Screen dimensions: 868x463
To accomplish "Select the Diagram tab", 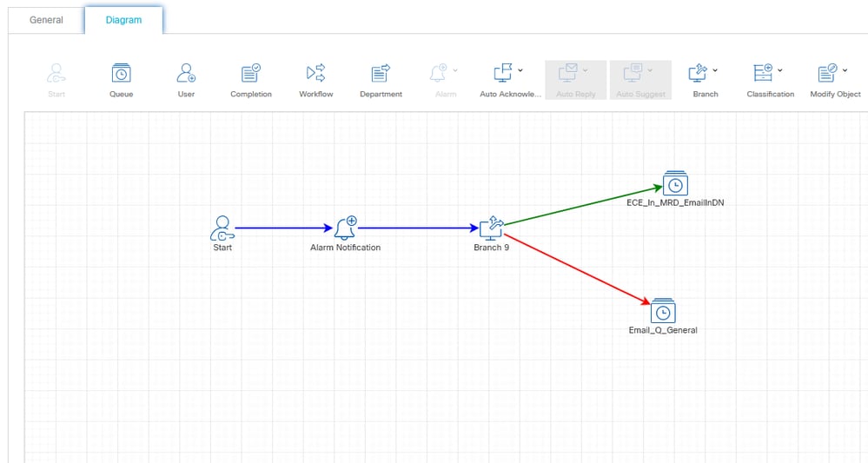I will 123,20.
